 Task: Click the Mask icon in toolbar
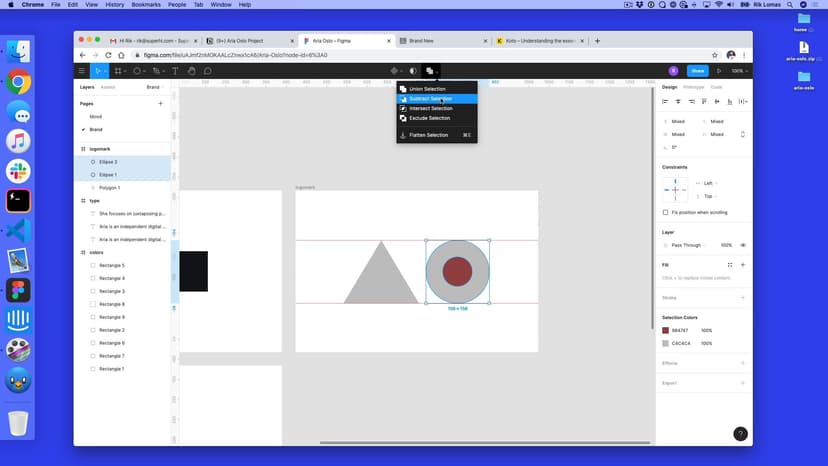[413, 71]
